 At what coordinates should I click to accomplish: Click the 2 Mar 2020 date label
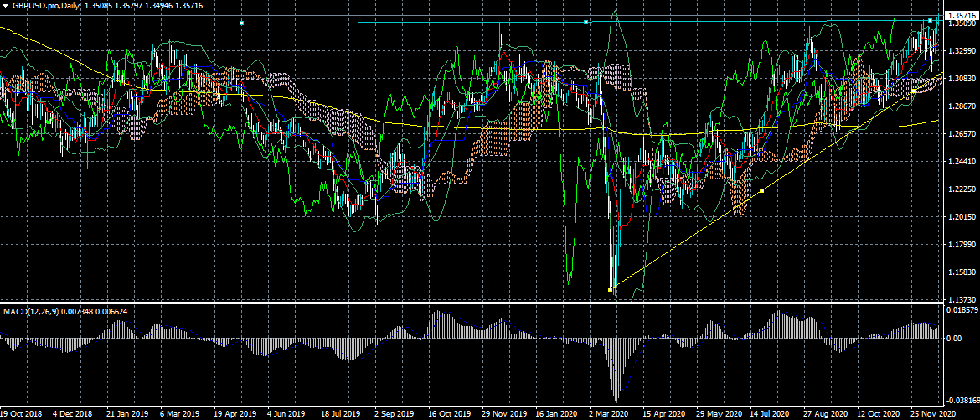[x=609, y=414]
